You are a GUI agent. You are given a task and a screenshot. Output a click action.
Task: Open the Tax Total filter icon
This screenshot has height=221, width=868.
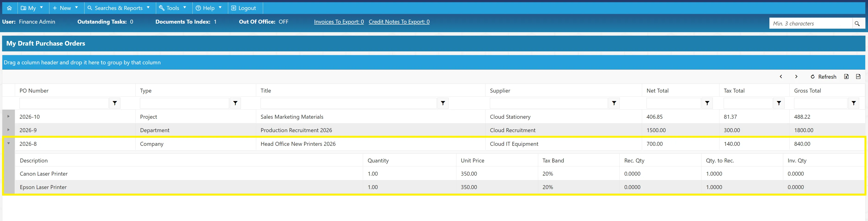(779, 103)
